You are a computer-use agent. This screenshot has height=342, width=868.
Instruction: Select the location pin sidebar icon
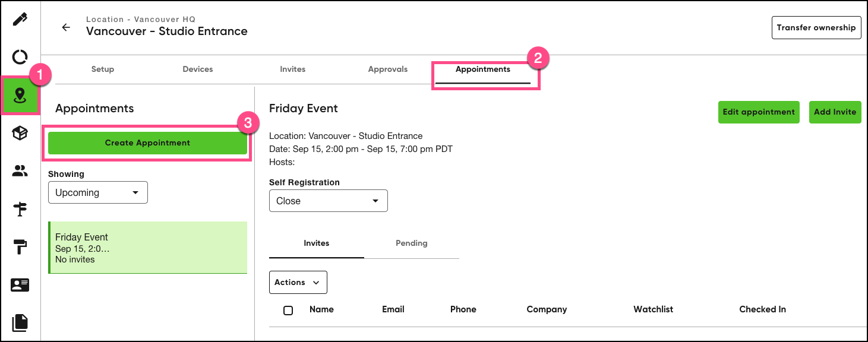click(x=20, y=95)
